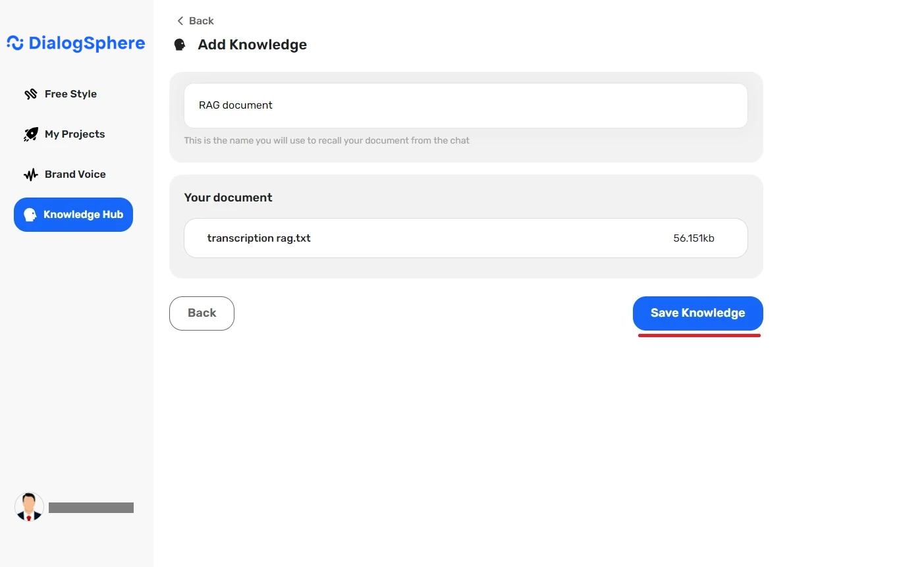The image size is (924, 567).
Task: Click the Brand Voice waveform icon
Action: point(30,174)
